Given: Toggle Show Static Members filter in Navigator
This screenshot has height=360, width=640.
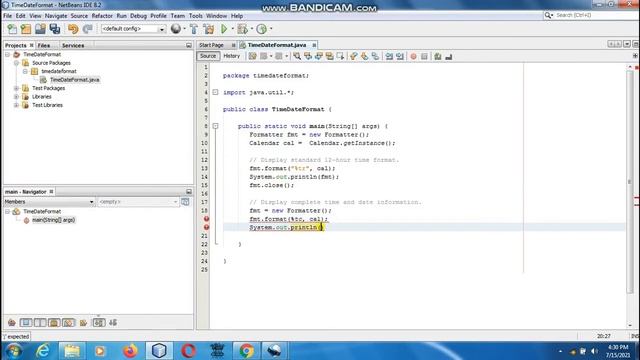Looking at the screenshot, I should tap(40, 323).
